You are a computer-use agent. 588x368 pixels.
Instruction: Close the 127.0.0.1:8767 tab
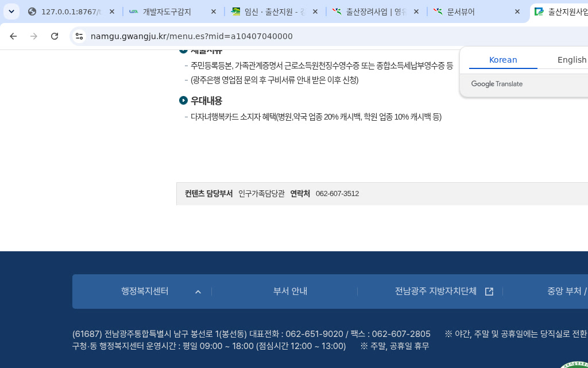(x=112, y=11)
